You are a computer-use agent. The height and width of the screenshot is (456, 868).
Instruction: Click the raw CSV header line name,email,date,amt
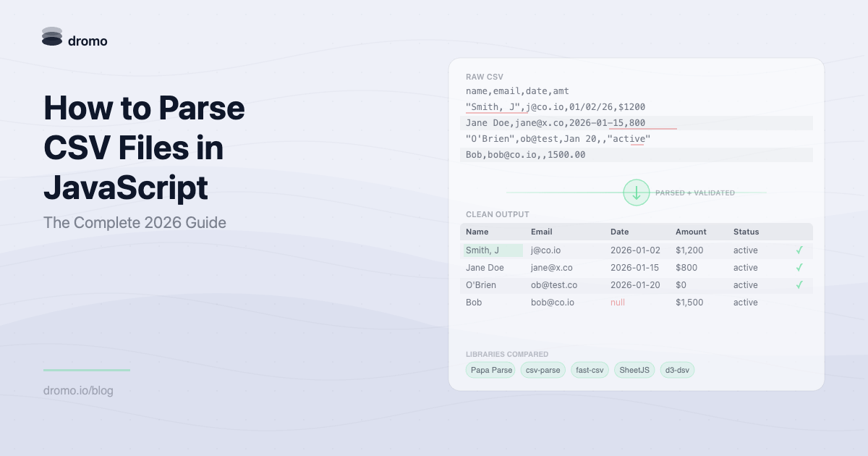tap(517, 91)
